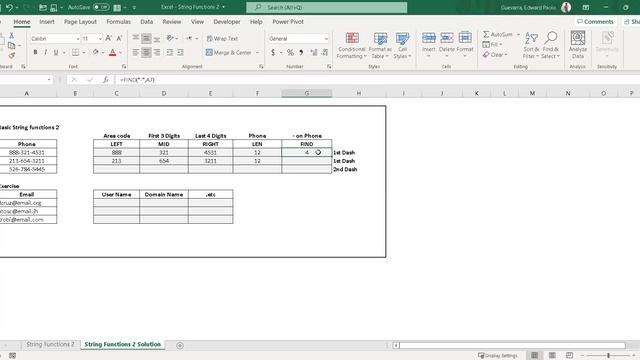
Task: Click AutoSum button
Action: pos(498,34)
